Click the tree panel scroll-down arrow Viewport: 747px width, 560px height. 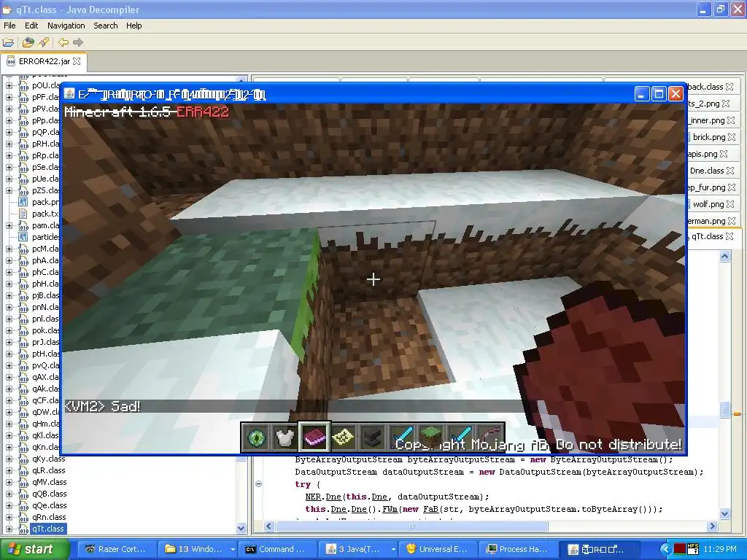[x=241, y=528]
